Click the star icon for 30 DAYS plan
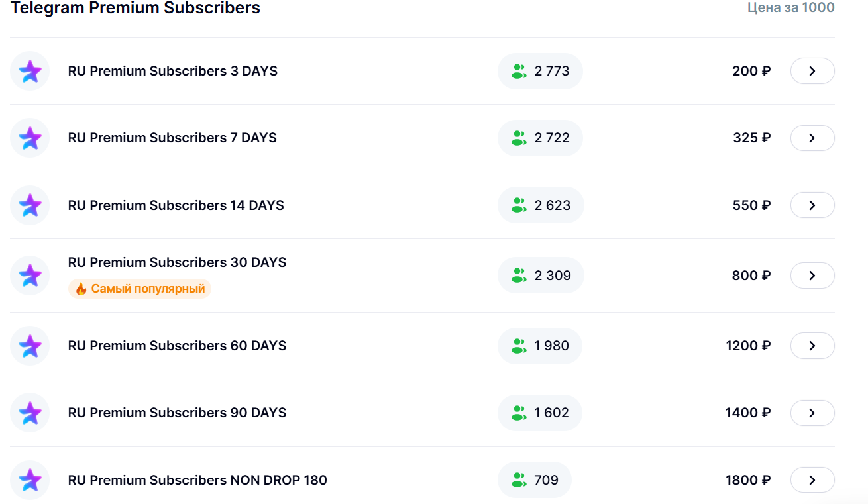This screenshot has height=504, width=868. click(x=30, y=275)
